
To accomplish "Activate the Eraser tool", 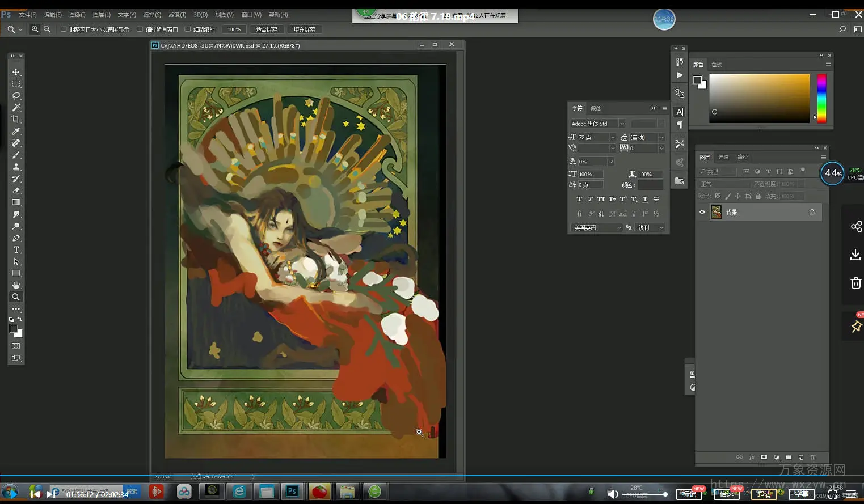I will coord(16,190).
